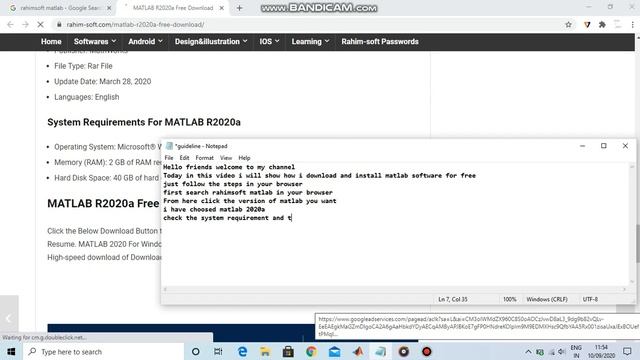Click the browser page's vertical scrollbar thumb
Image resolution: width=640 pixels, height=360 pixels.
[x=638, y=243]
